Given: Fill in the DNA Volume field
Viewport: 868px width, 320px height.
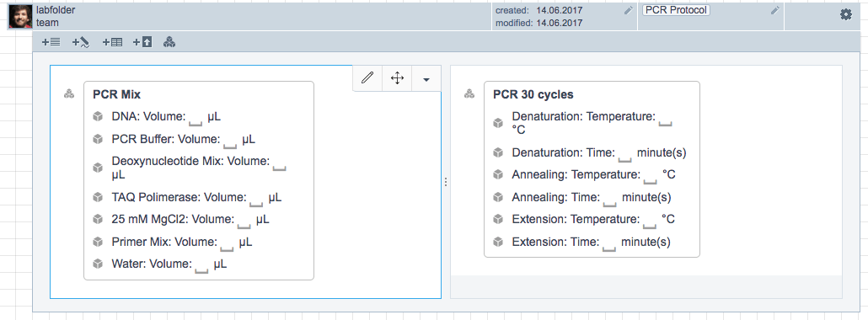Looking at the screenshot, I should pyautogui.click(x=196, y=118).
